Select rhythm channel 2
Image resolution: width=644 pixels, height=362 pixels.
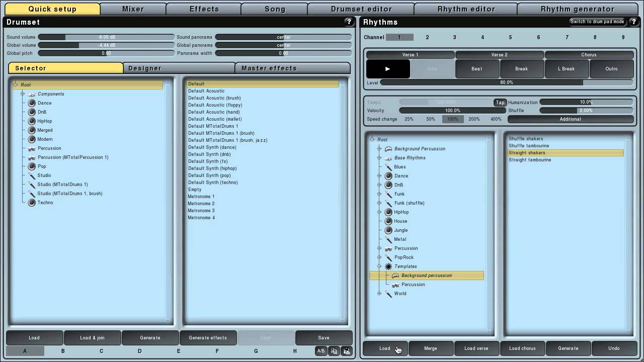(x=427, y=37)
